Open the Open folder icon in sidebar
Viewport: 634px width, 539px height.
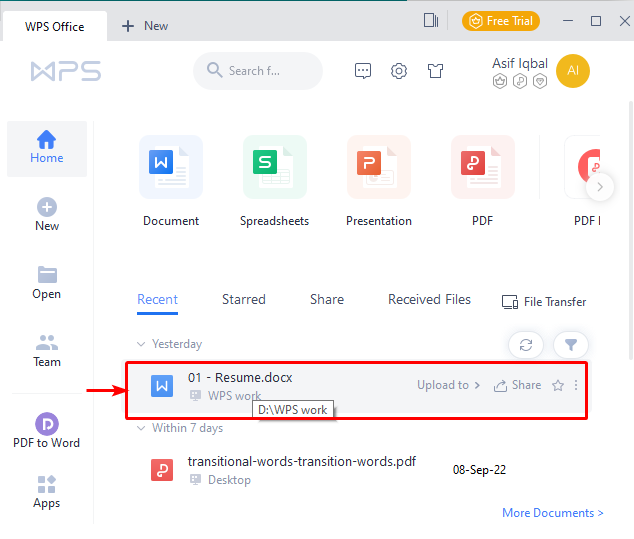47,275
